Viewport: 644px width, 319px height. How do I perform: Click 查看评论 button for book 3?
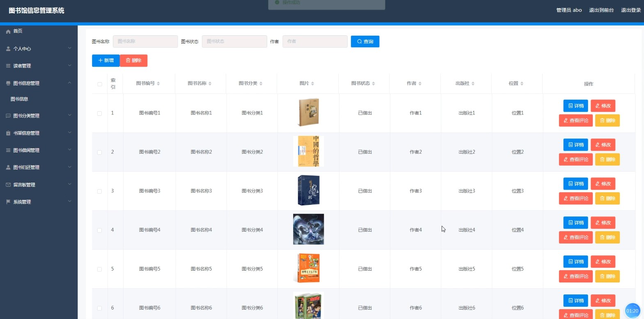coord(575,198)
